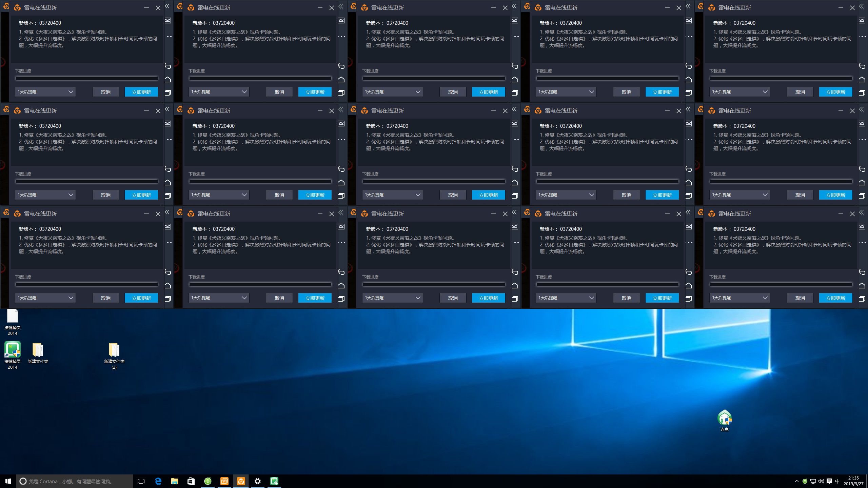Open the orange multi-window taskbar app icon
868x488 pixels.
pyautogui.click(x=224, y=481)
